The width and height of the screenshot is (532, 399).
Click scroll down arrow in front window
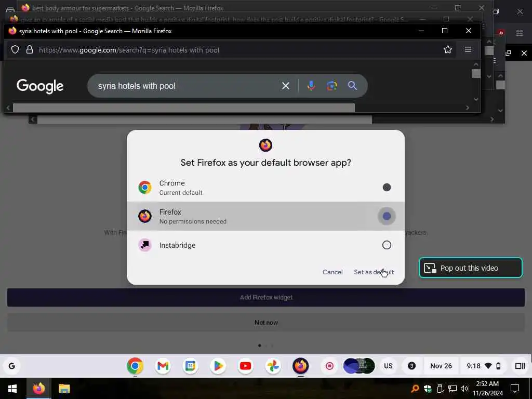pyautogui.click(x=476, y=99)
